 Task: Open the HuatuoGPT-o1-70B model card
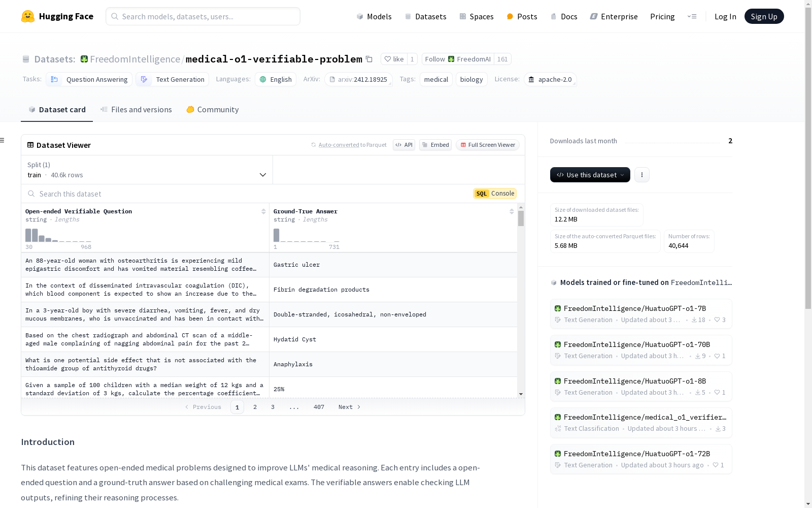pyautogui.click(x=641, y=350)
